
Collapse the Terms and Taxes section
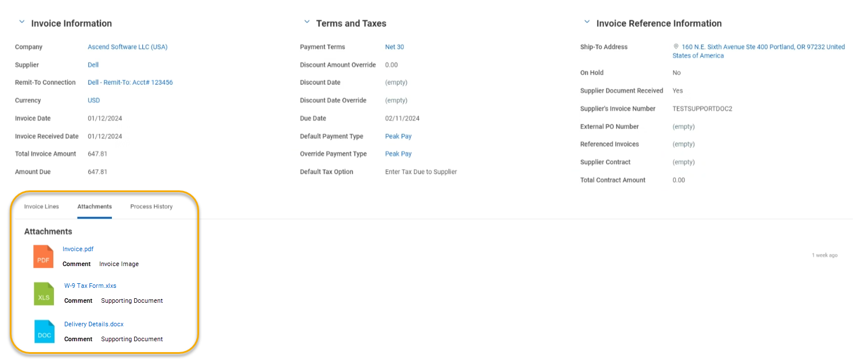tap(307, 22)
